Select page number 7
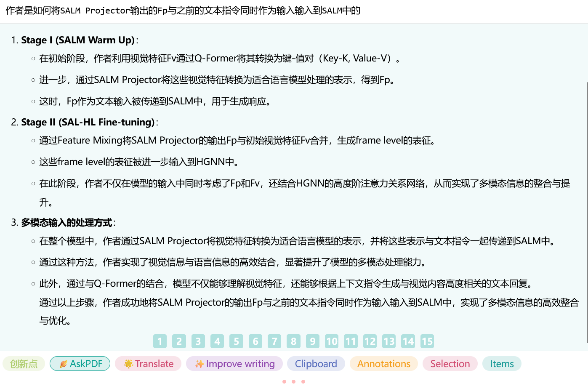The width and height of the screenshot is (588, 389). [274, 341]
